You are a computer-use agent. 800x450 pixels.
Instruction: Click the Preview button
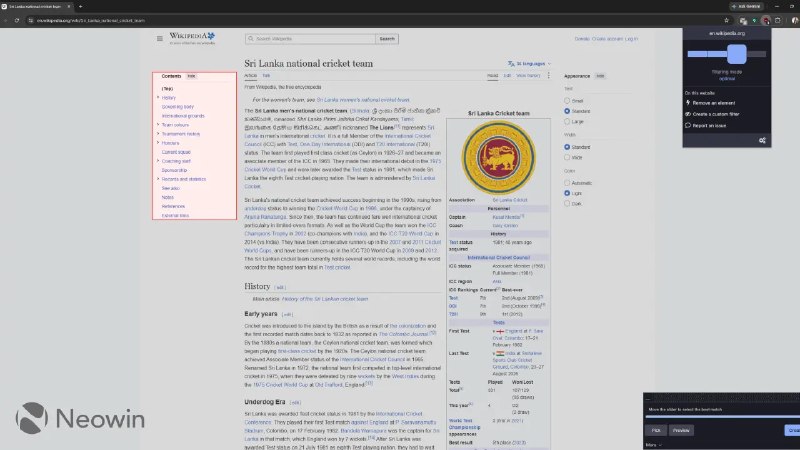[x=681, y=430]
